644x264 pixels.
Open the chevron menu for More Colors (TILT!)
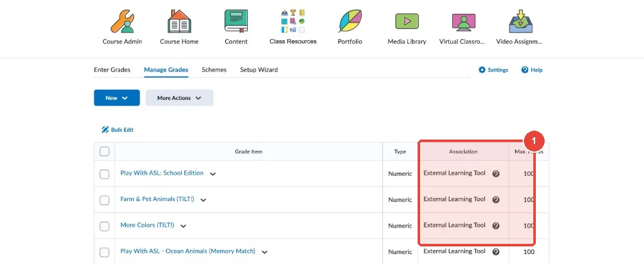[x=183, y=226]
